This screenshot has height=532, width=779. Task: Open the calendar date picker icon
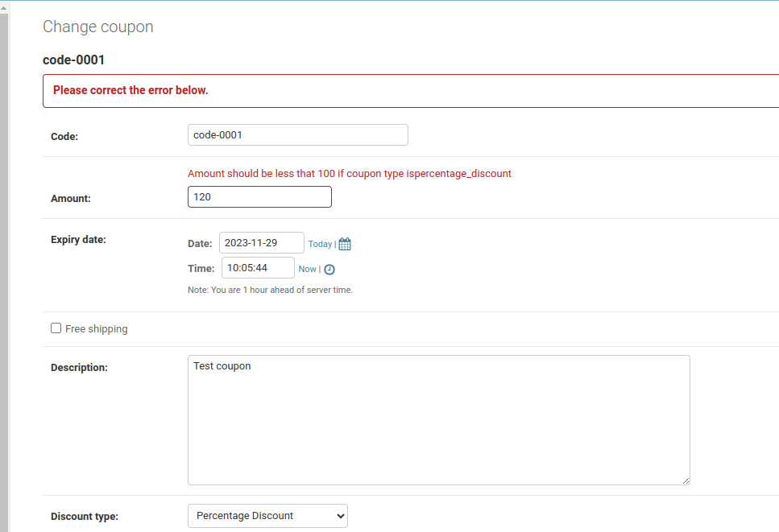tap(345, 242)
